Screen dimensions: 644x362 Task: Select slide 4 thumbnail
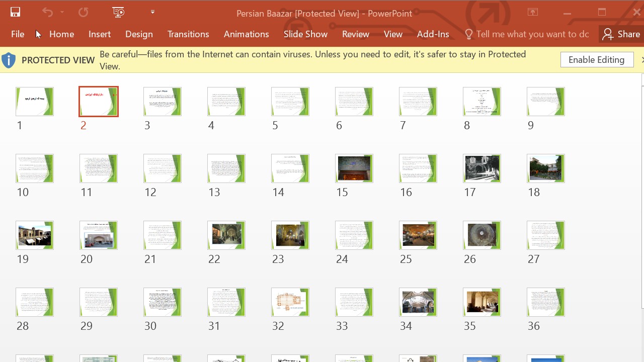226,102
